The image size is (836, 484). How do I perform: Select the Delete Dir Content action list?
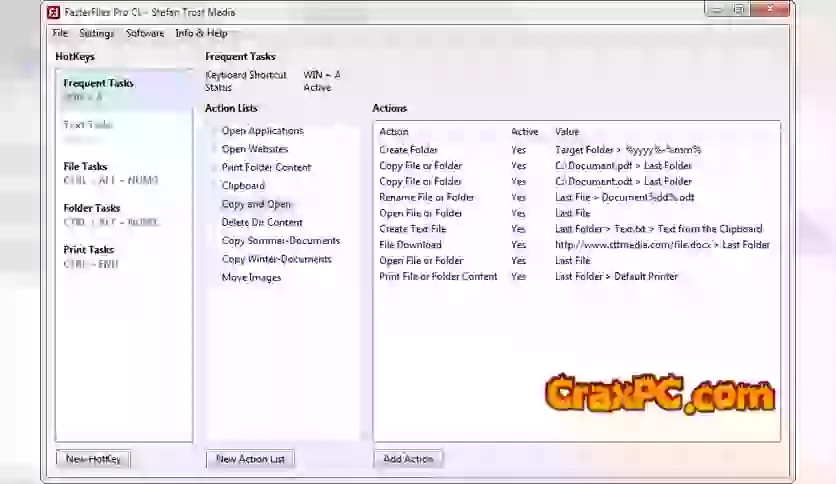tap(262, 222)
